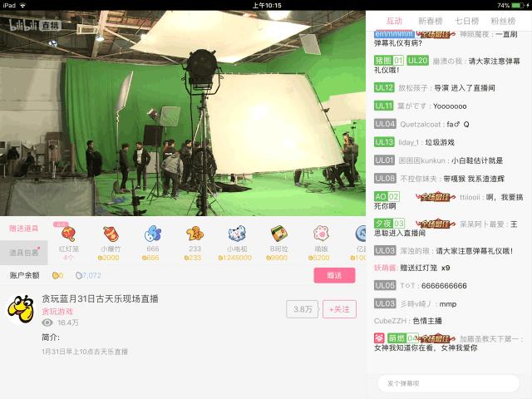
Task: Tap the iPad battery indicator
Action: [517, 6]
